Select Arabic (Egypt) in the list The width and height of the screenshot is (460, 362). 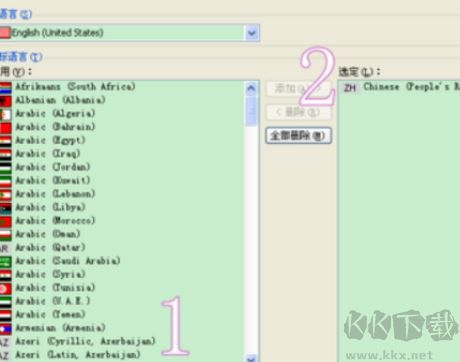point(50,140)
